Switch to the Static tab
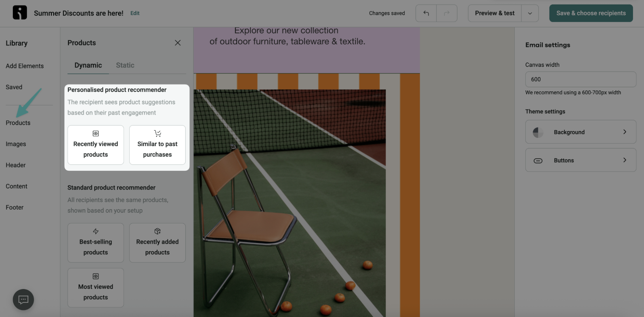 (x=125, y=65)
